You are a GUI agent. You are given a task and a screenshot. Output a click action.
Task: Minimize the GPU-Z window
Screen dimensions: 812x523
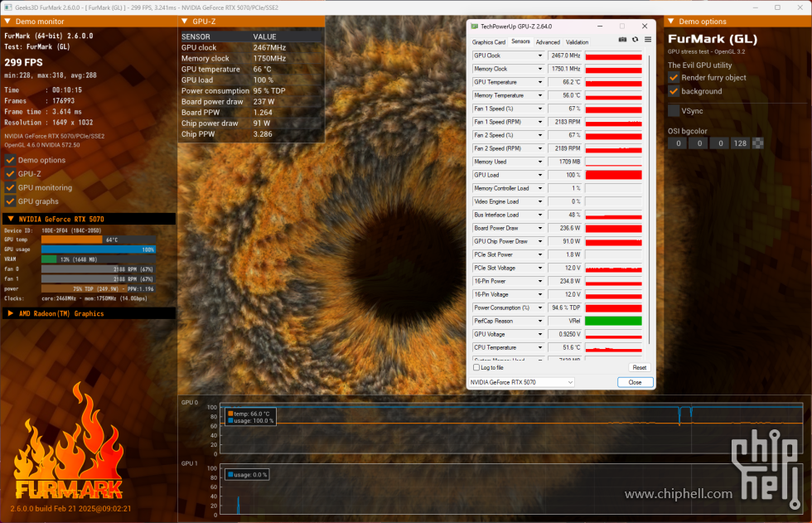click(600, 26)
